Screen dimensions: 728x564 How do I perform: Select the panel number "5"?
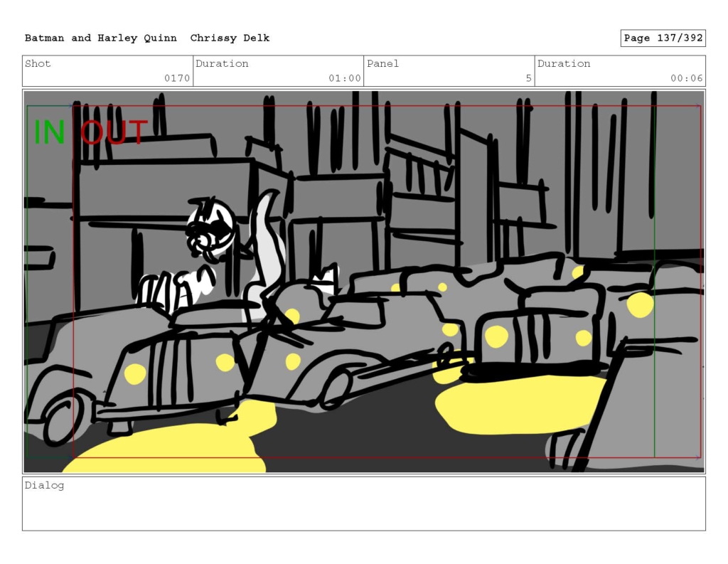tap(528, 78)
